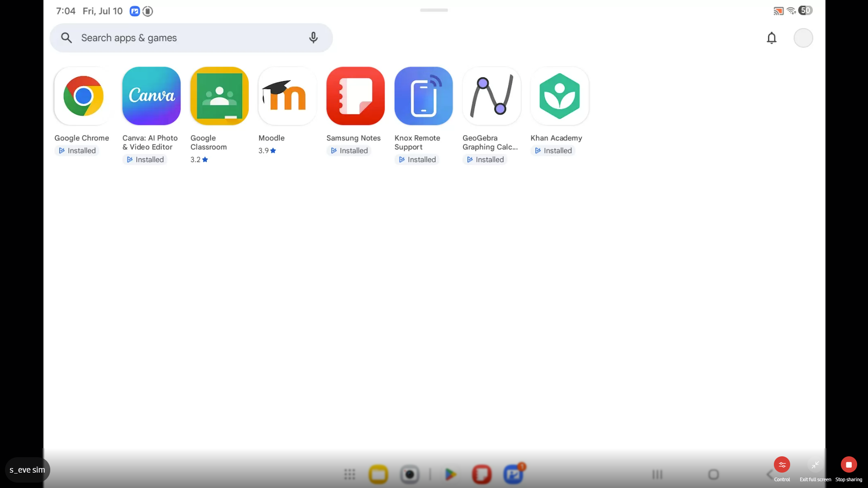Open the Khan Academy app icon
Image resolution: width=868 pixels, height=488 pixels.
click(x=560, y=96)
